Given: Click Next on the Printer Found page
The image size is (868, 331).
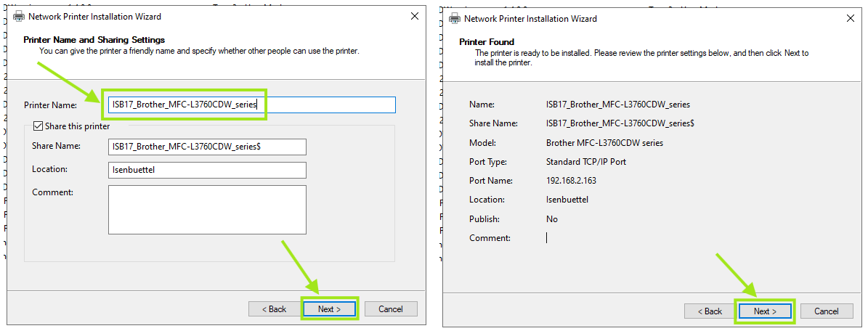Looking at the screenshot, I should [765, 311].
